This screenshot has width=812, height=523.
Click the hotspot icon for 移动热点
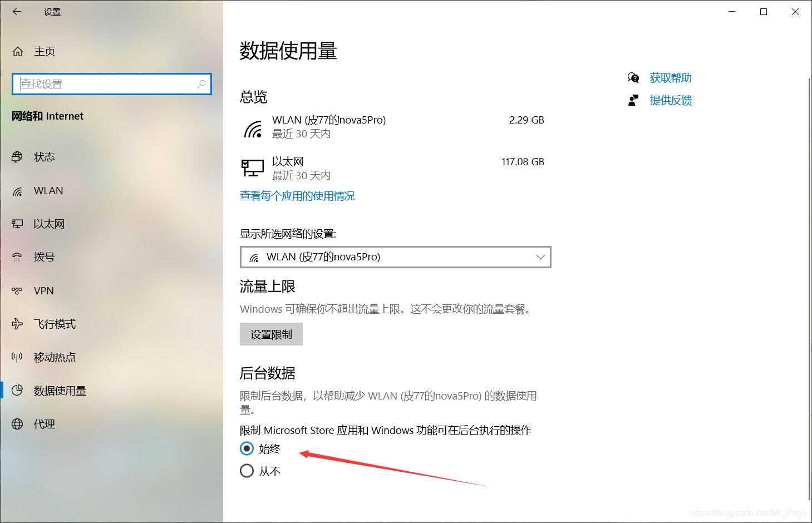click(17, 357)
